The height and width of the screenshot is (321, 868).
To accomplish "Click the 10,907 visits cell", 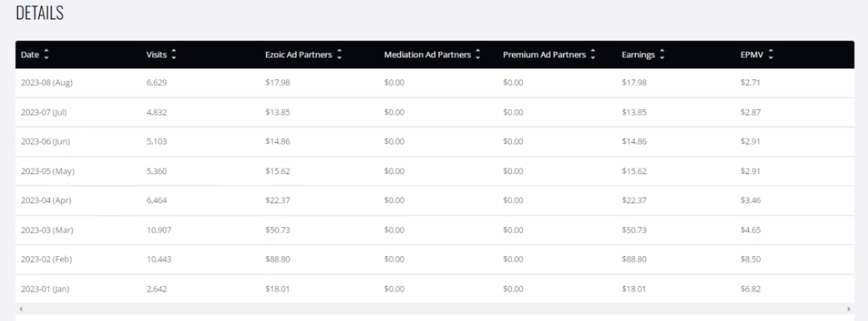I will click(158, 230).
